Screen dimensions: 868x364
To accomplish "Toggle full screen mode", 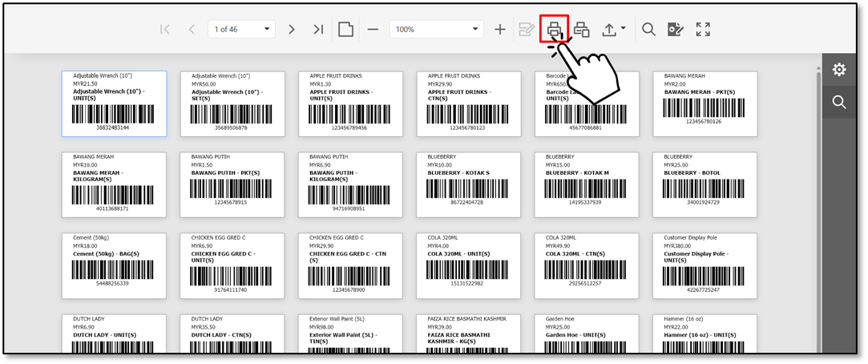I will (x=703, y=30).
